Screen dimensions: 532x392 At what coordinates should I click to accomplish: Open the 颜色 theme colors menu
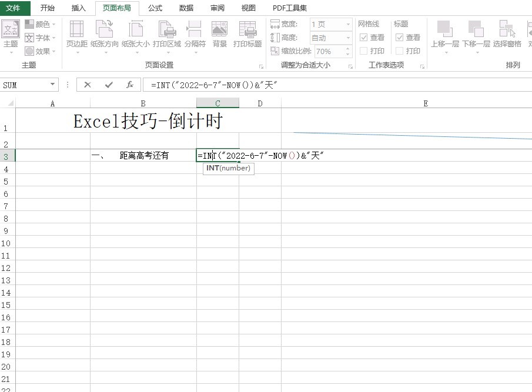(x=40, y=24)
